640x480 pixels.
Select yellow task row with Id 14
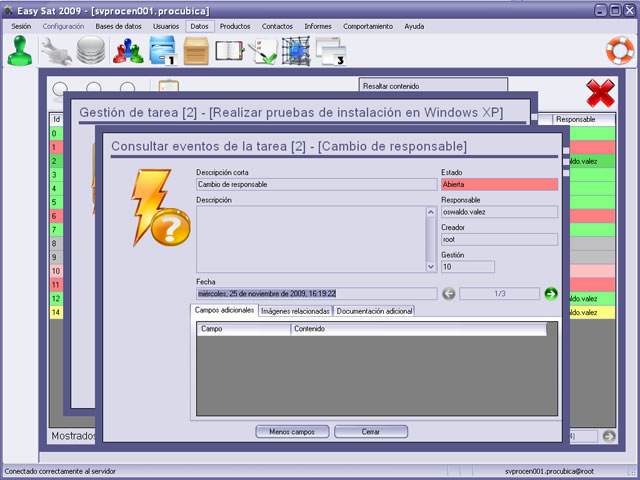56,312
